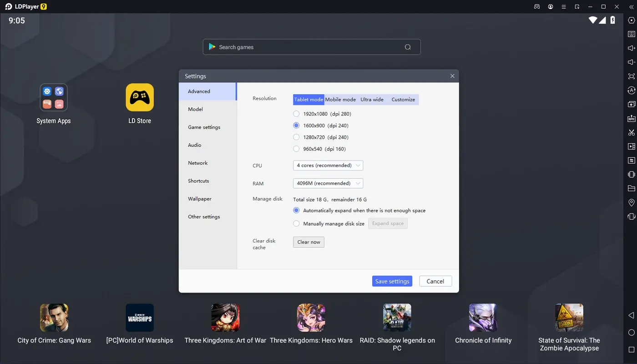
Task: Click the gamepad icon in the title bar
Action: pyautogui.click(x=536, y=6)
